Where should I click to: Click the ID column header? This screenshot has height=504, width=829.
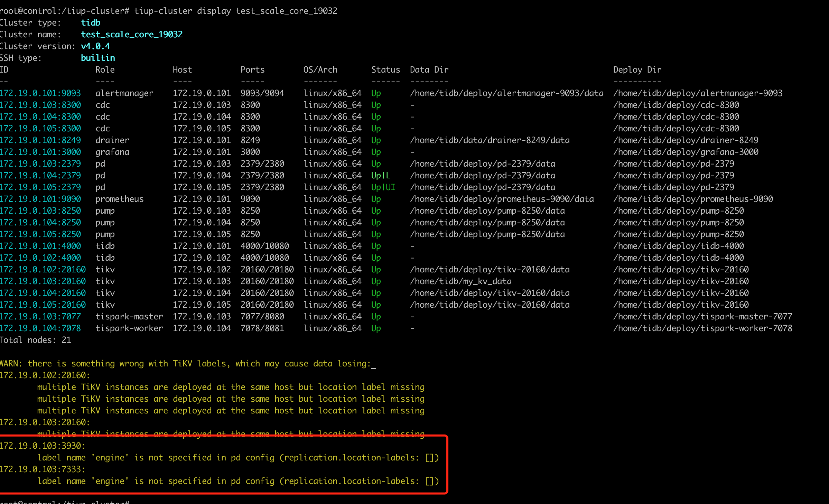point(4,69)
